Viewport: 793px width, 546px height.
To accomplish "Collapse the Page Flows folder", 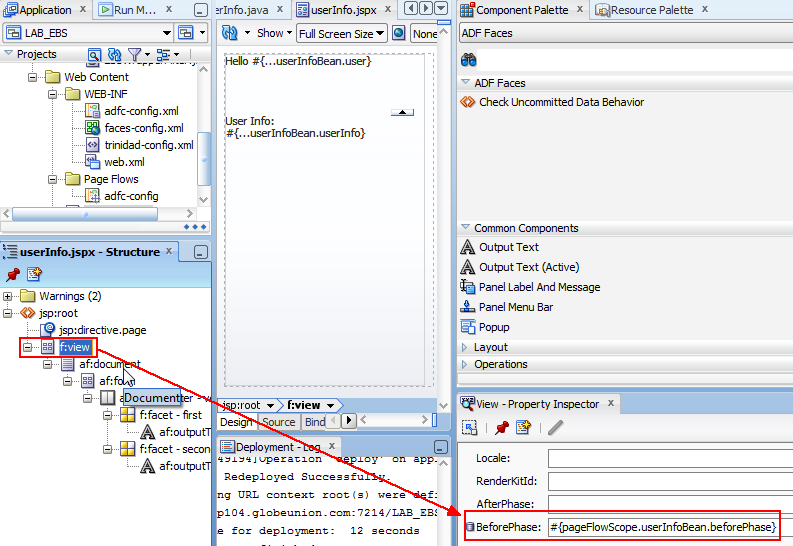I will pyautogui.click(x=53, y=179).
